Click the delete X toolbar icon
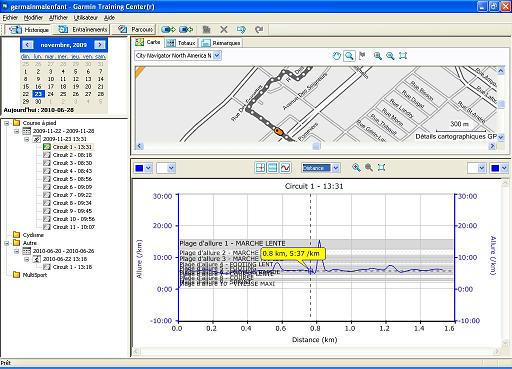 [x=224, y=30]
